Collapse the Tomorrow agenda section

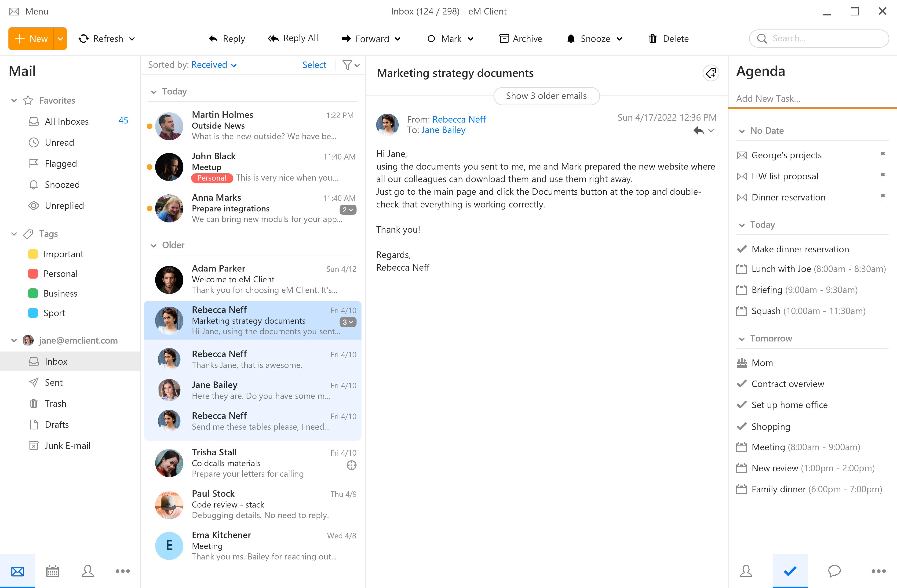click(742, 338)
